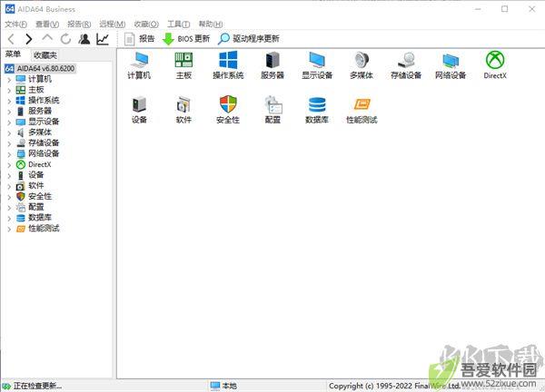Switch to the 收藏夹 tab

pos(45,55)
